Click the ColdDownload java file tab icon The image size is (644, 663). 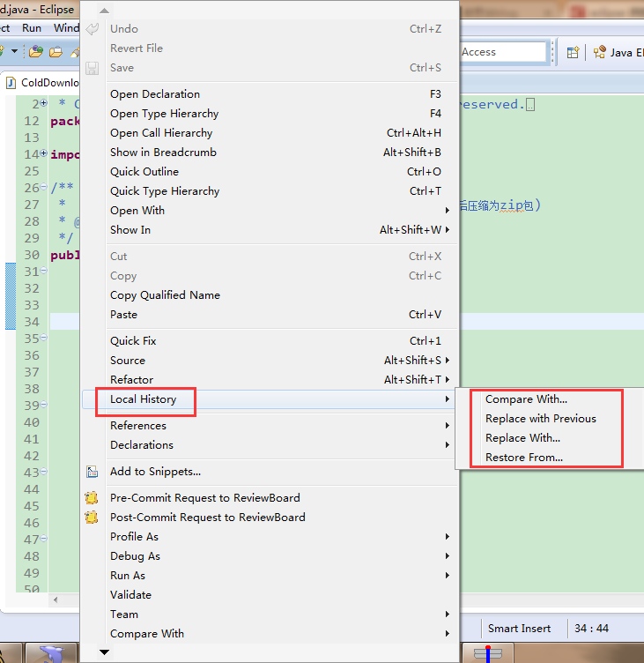(x=11, y=83)
